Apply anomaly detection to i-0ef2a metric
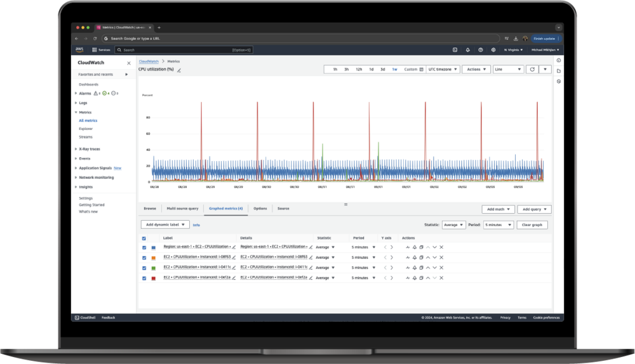 (x=408, y=278)
